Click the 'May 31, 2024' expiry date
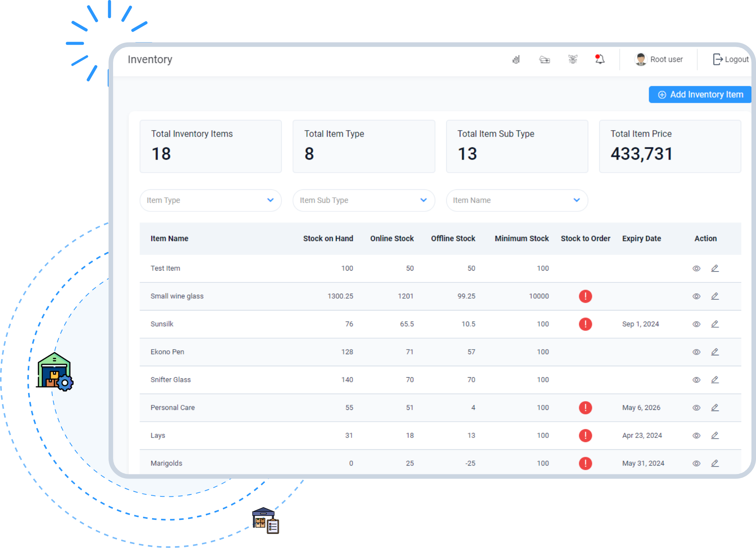The width and height of the screenshot is (756, 548). (x=643, y=463)
